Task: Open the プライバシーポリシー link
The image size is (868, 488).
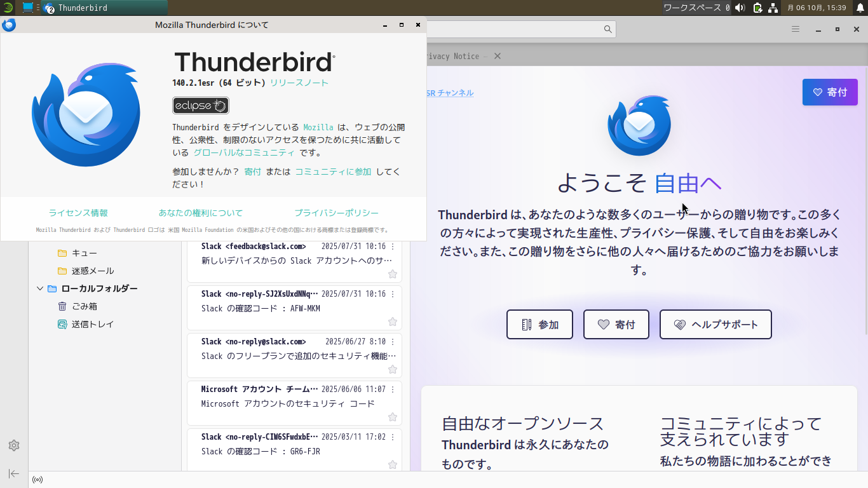Action: point(336,213)
